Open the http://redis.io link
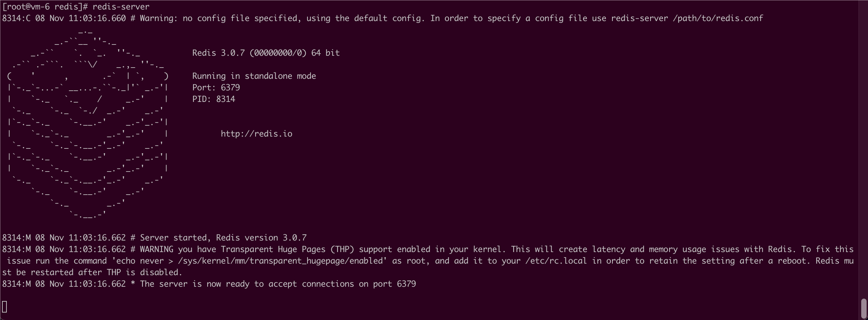 257,134
